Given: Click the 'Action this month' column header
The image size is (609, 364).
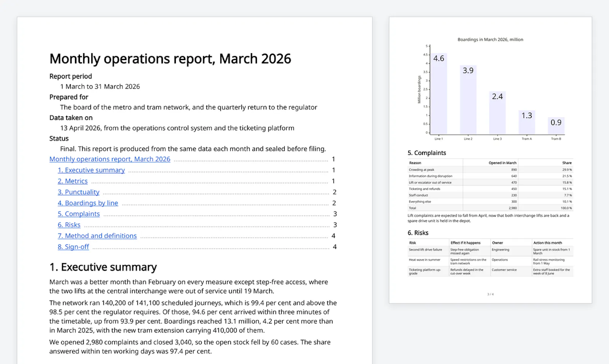Looking at the screenshot, I should 547,243.
